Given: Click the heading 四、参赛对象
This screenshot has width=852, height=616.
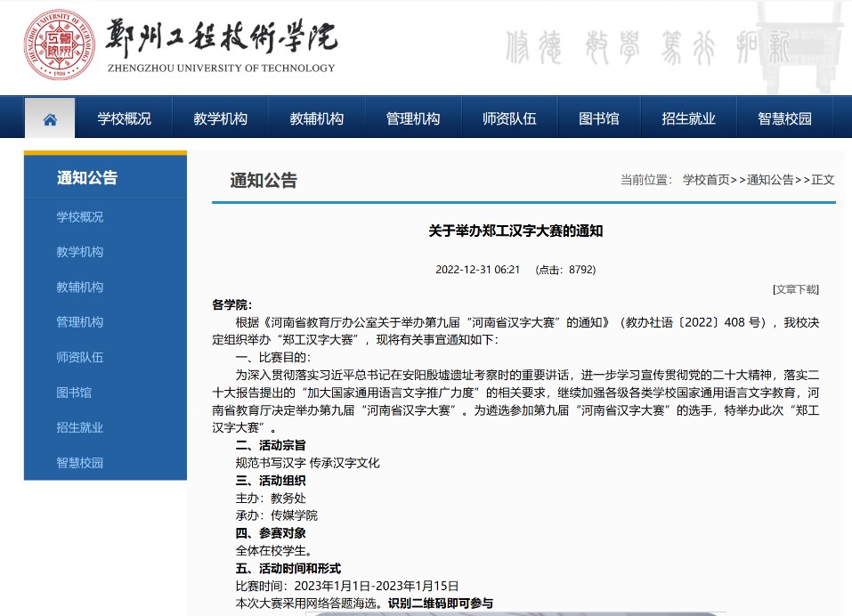Looking at the screenshot, I should click(271, 533).
